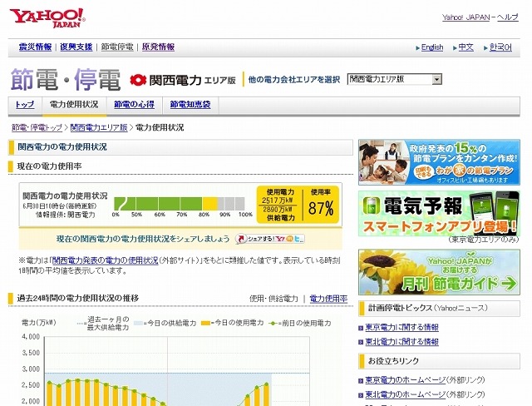
Task: Switch to the トップ tab
Action: [x=25, y=105]
